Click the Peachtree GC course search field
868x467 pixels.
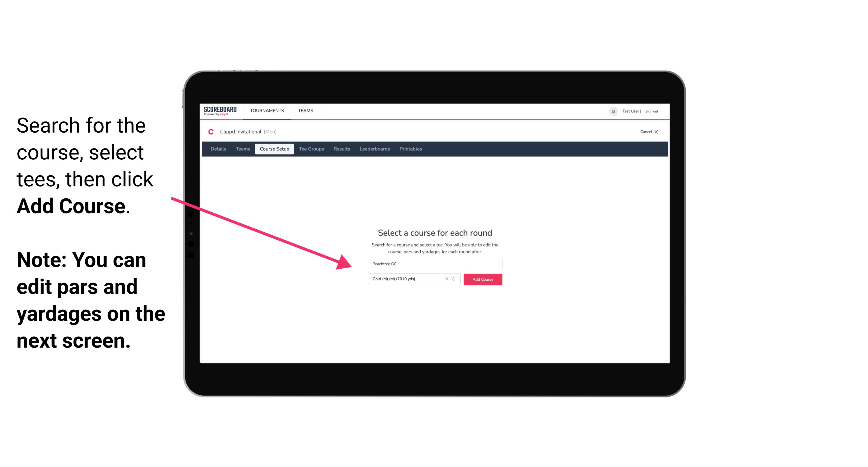433,263
